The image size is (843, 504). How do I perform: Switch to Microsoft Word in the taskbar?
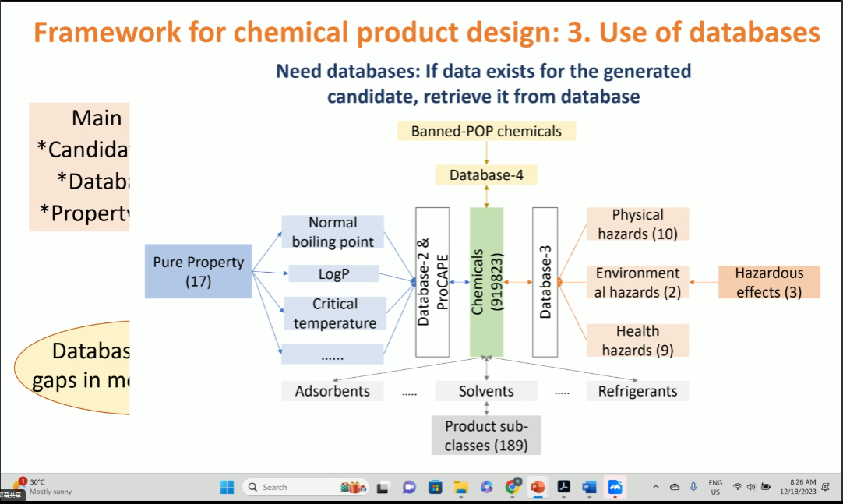(x=589, y=488)
